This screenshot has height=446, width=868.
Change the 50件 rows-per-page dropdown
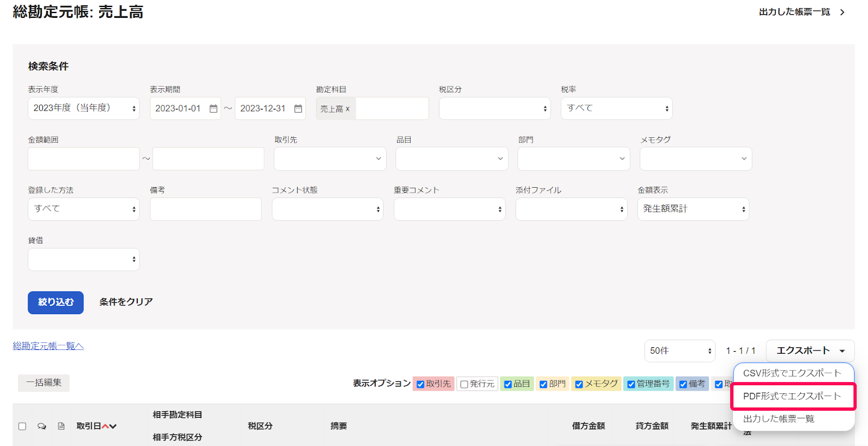(680, 351)
